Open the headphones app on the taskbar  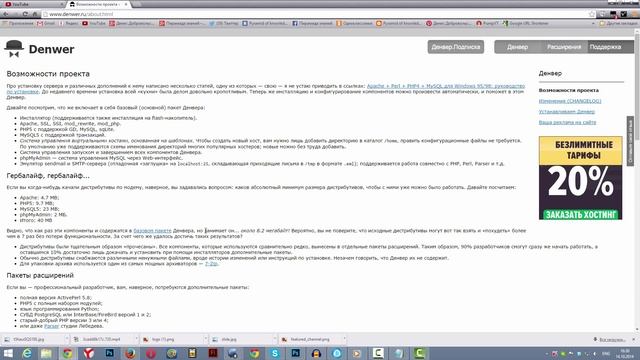tap(316, 353)
